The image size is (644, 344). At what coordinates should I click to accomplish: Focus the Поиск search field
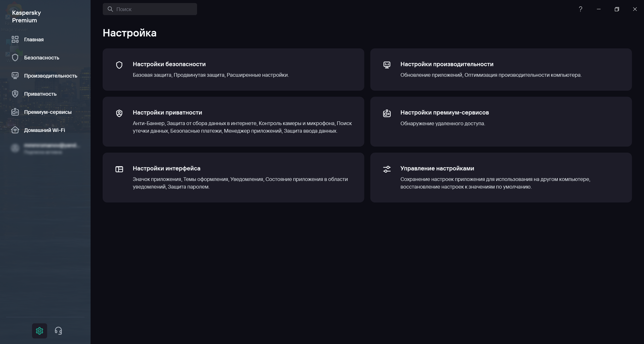click(155, 9)
